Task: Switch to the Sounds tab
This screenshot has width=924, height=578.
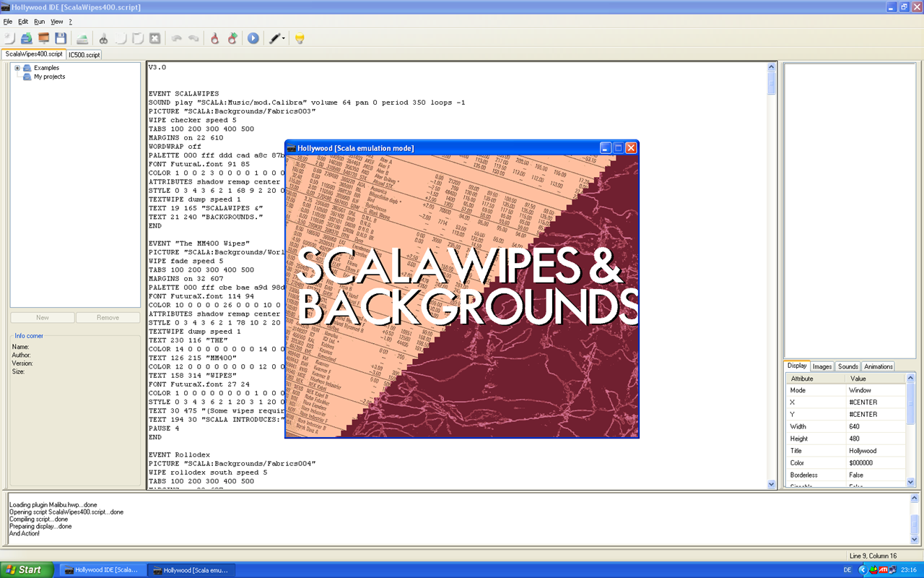Action: pos(848,366)
